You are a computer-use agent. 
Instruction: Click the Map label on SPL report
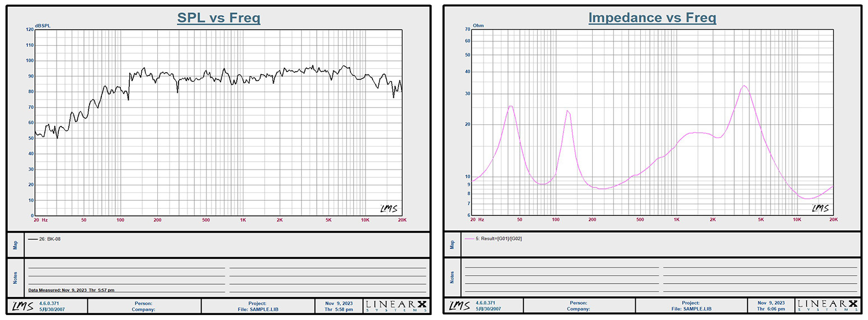[15, 244]
